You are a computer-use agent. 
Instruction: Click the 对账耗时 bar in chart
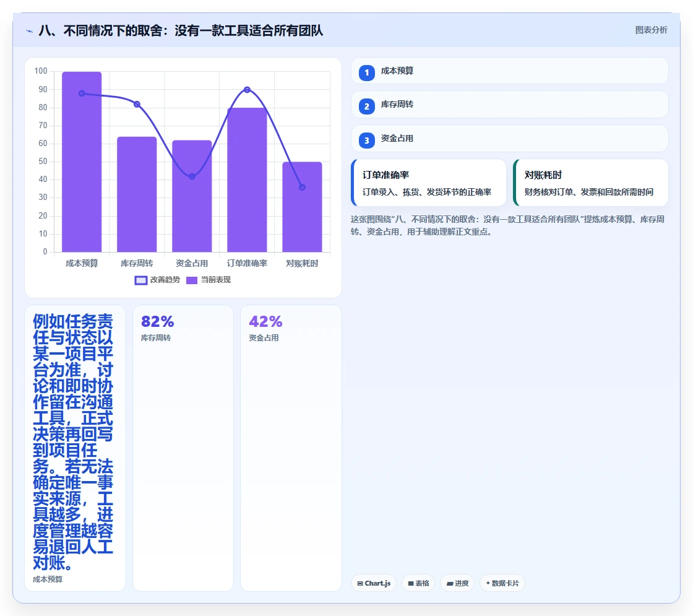tap(303, 207)
